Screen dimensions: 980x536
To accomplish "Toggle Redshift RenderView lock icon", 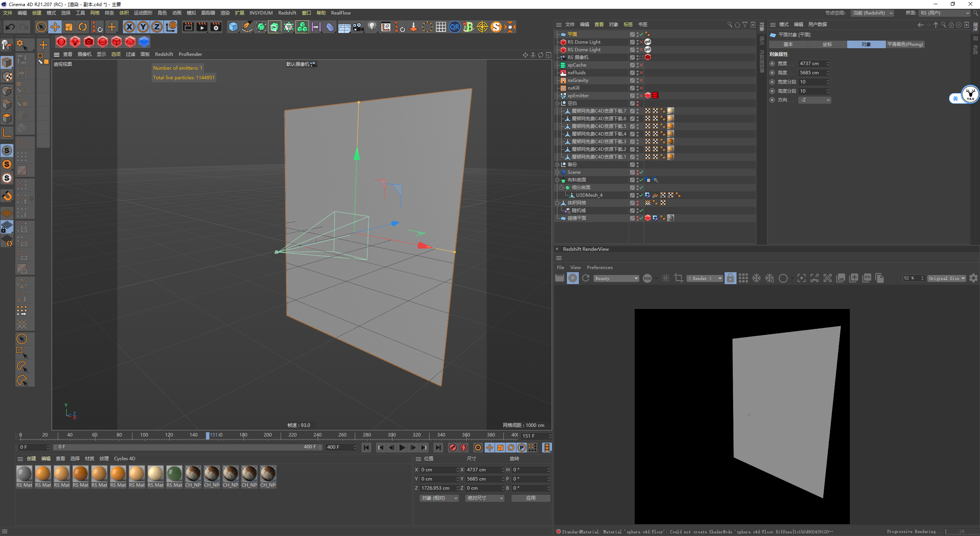I will [x=730, y=278].
